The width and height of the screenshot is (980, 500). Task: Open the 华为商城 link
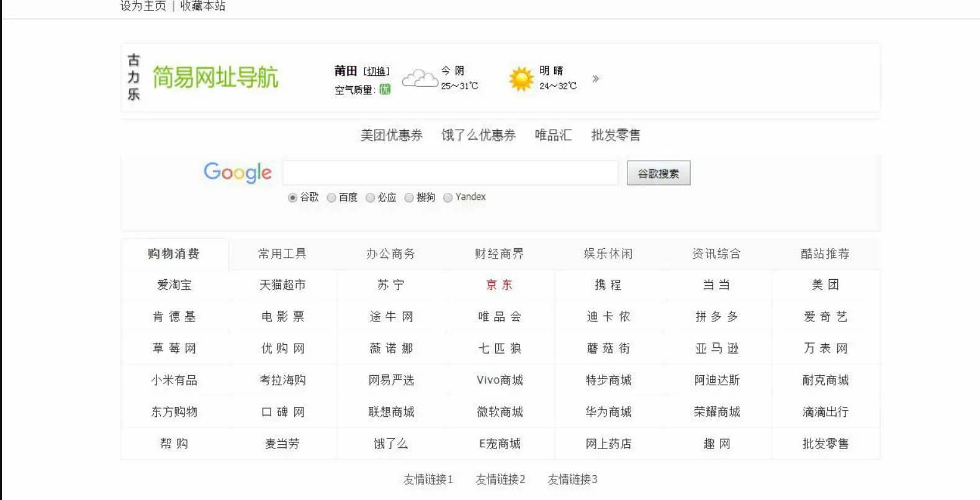coord(608,411)
